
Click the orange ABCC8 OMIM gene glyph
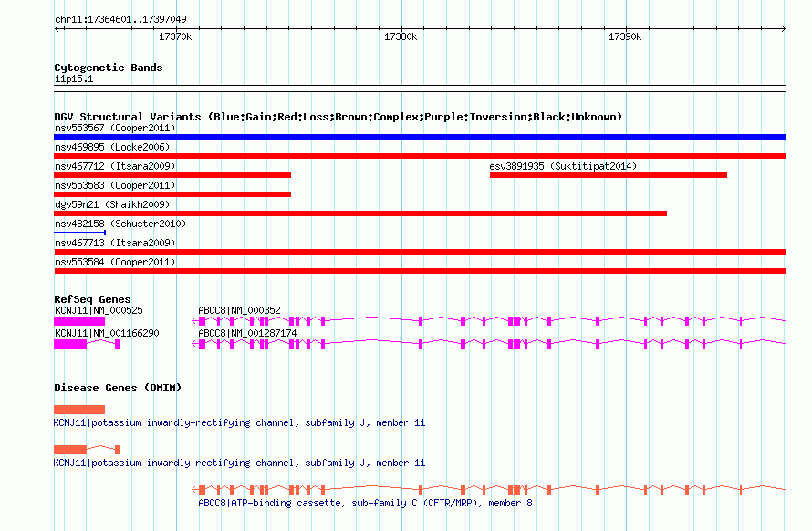pos(489,490)
